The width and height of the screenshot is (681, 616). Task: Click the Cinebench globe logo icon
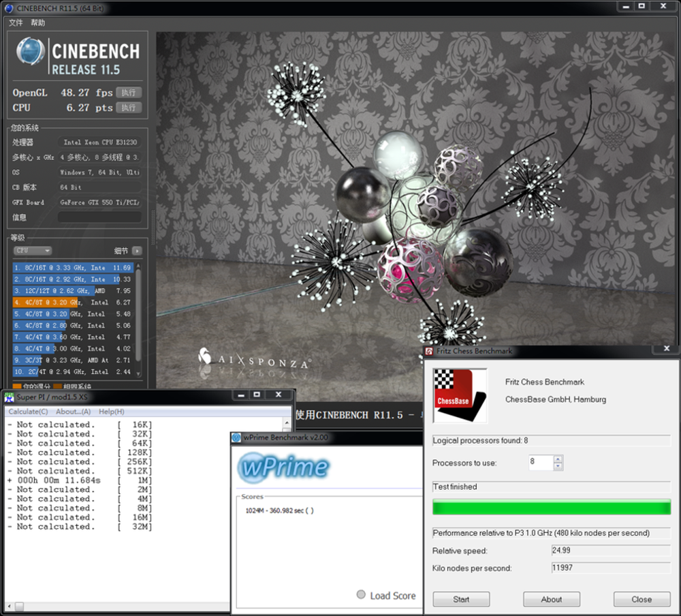point(31,53)
